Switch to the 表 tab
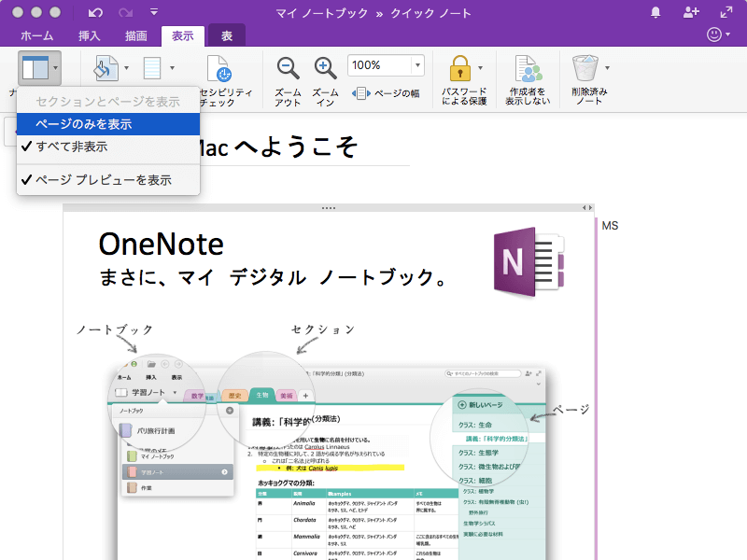The image size is (747, 560). pos(227,35)
